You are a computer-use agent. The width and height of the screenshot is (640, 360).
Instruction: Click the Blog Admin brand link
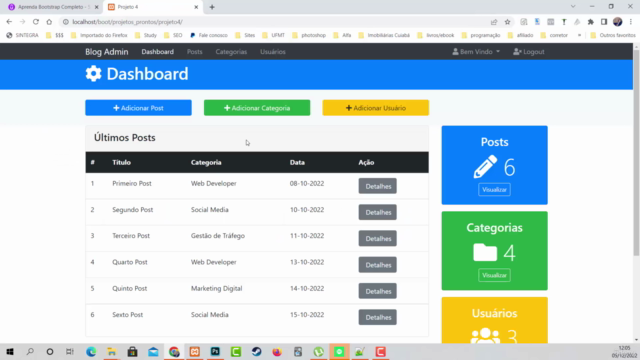tap(107, 52)
